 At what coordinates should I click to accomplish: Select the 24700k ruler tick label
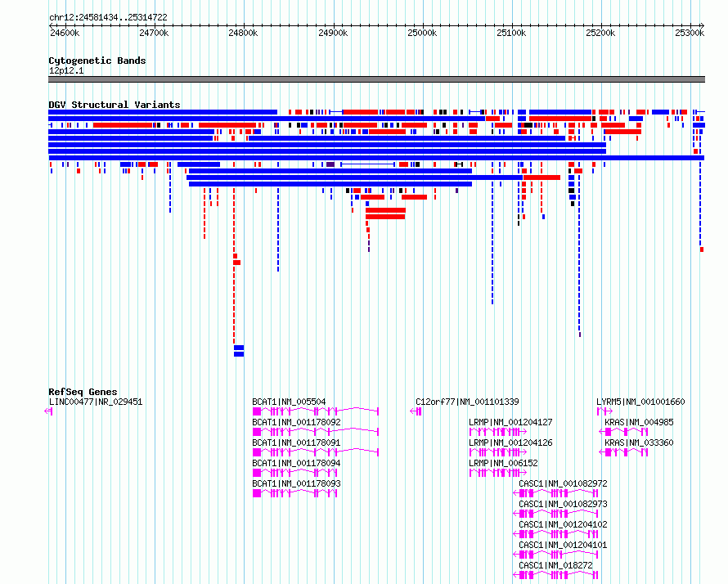point(154,33)
